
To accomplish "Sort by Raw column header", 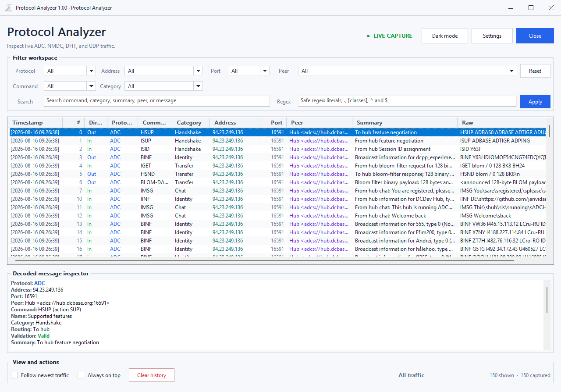I will tap(502, 123).
